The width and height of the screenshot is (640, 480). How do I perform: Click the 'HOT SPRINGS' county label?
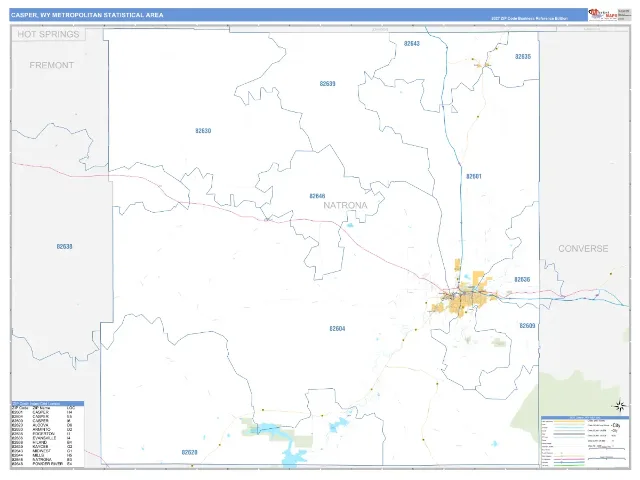(x=48, y=34)
